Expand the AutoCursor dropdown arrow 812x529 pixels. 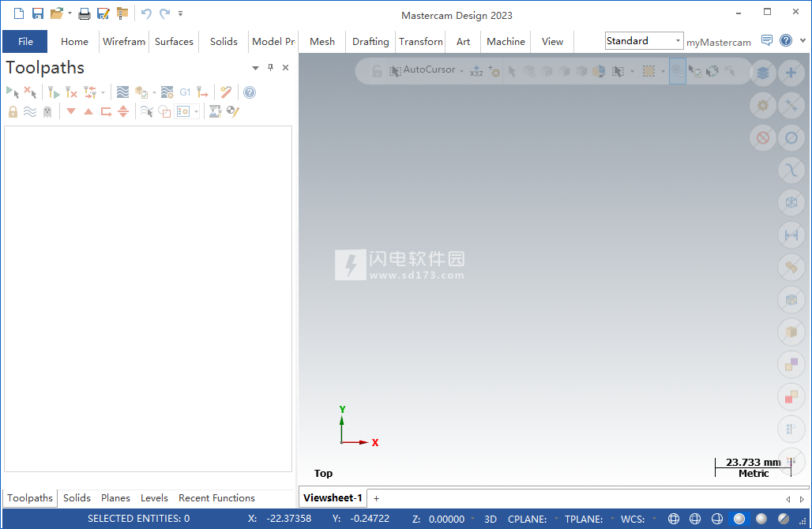tap(461, 71)
